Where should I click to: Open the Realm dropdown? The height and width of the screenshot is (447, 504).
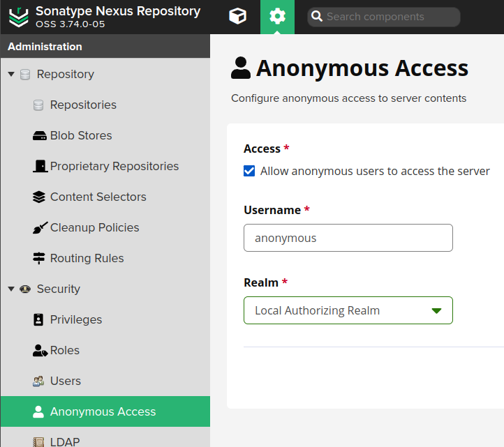(x=348, y=310)
